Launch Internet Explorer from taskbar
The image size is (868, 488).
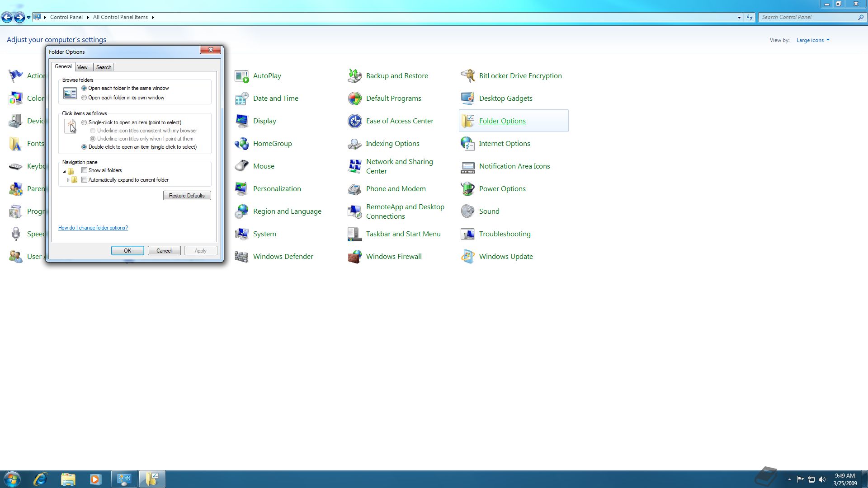click(x=40, y=479)
